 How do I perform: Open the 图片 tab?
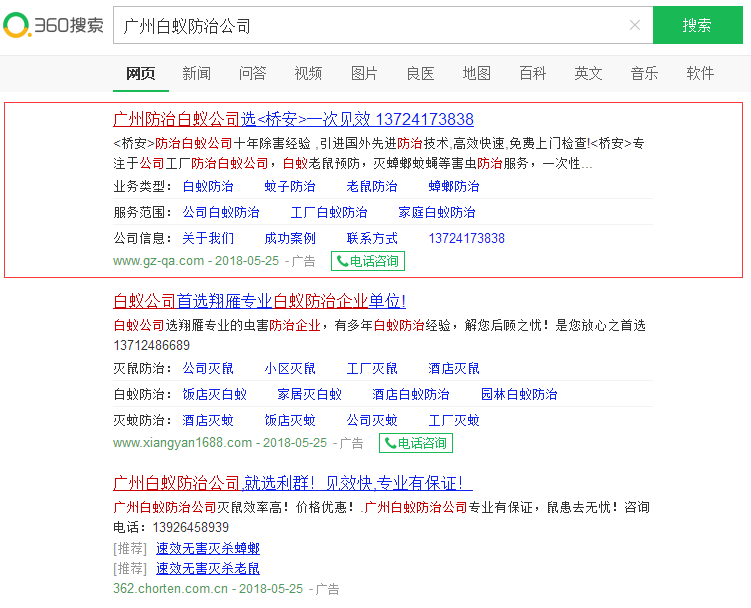[x=365, y=73]
